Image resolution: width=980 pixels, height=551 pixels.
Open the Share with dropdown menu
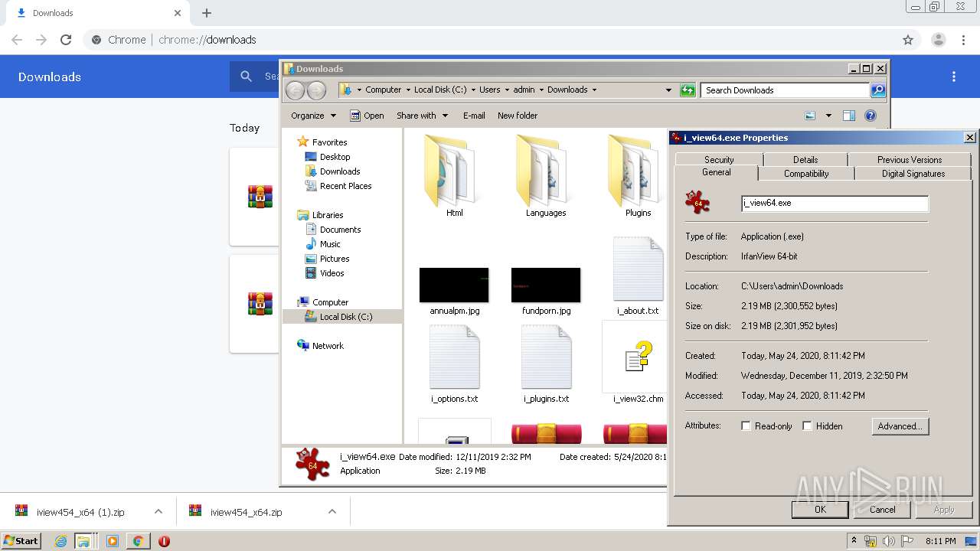pyautogui.click(x=422, y=116)
